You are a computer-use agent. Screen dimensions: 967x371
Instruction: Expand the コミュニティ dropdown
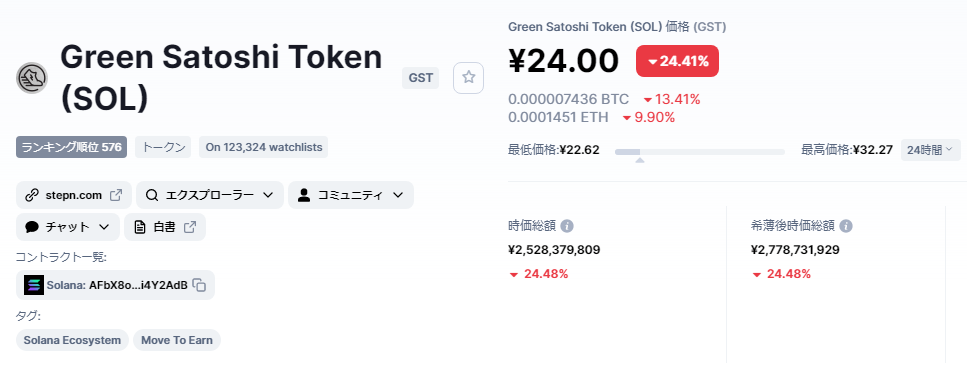click(x=350, y=195)
